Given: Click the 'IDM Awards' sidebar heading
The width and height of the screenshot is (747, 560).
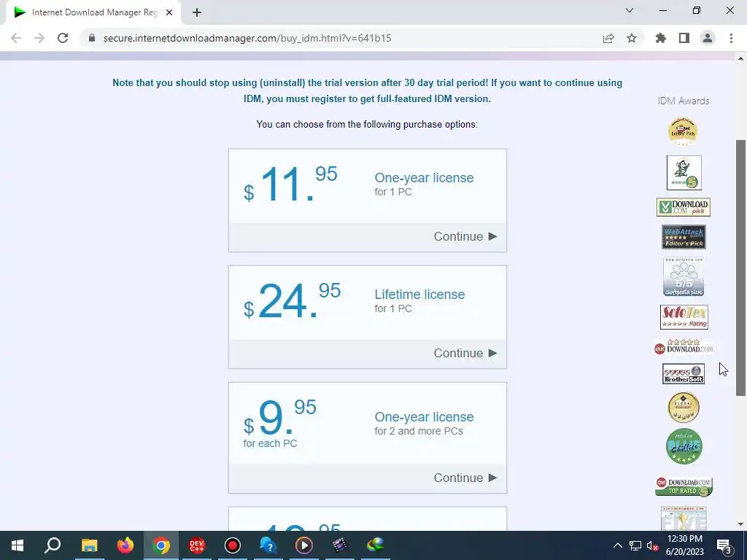Looking at the screenshot, I should pyautogui.click(x=683, y=101).
